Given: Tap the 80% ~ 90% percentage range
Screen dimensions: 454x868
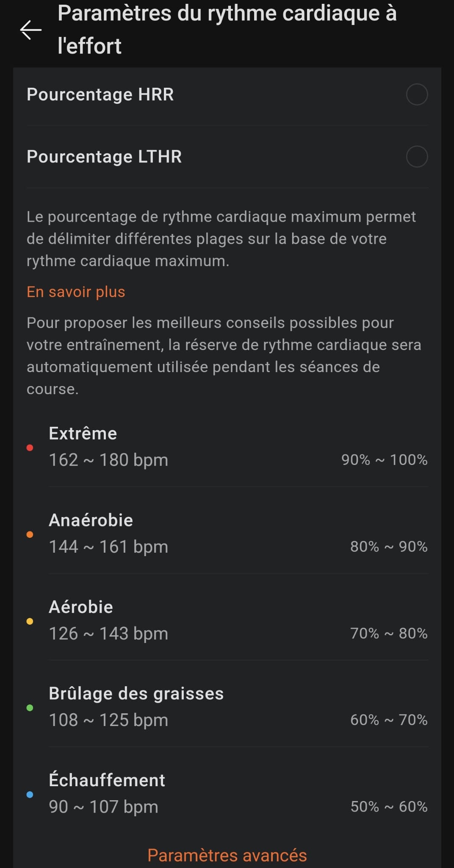Looking at the screenshot, I should pyautogui.click(x=389, y=547).
